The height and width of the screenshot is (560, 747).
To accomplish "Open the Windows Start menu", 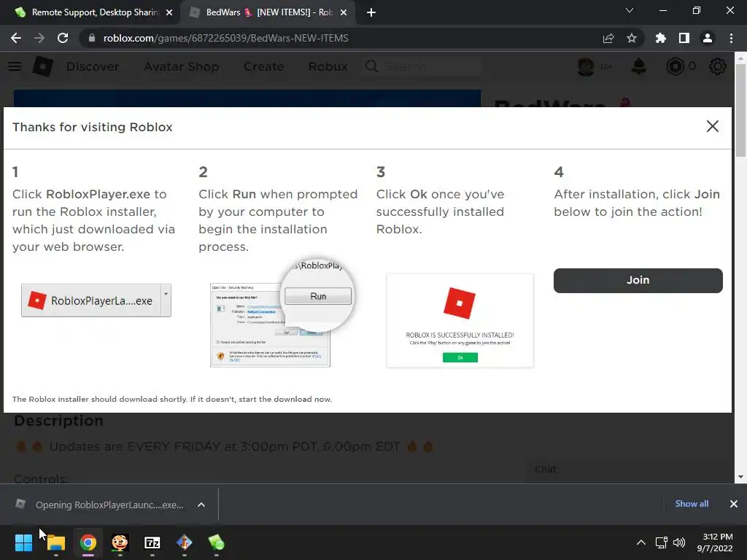I will tap(23, 542).
